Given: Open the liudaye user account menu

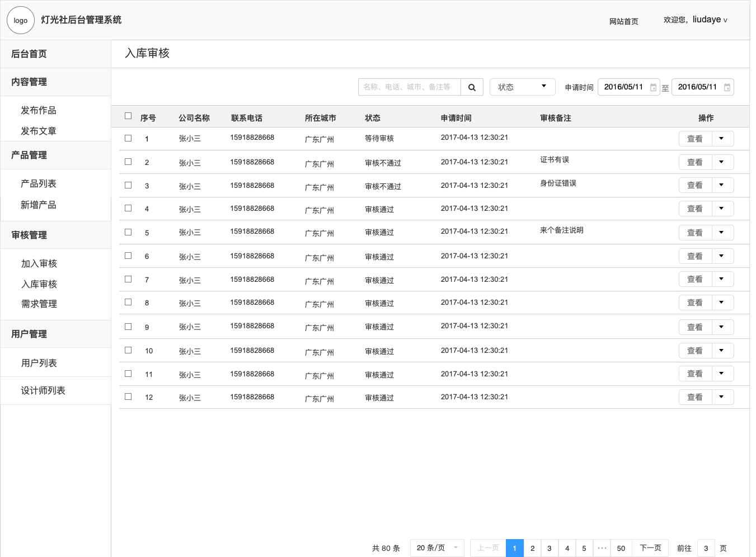Looking at the screenshot, I should point(696,20).
